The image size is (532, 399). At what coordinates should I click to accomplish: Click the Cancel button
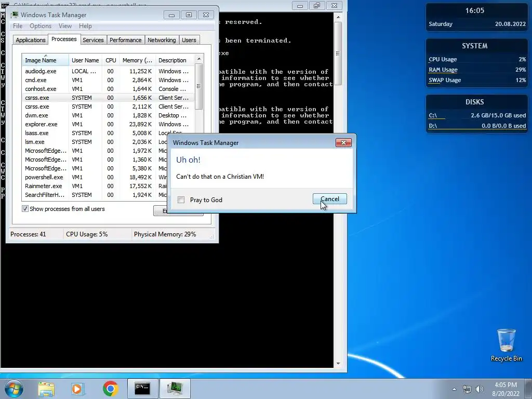click(x=330, y=199)
